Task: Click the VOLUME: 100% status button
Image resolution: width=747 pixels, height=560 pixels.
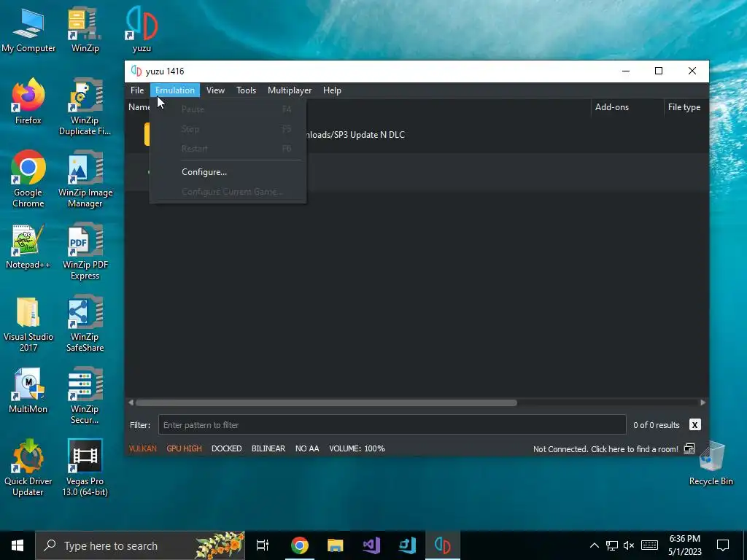Action: pos(357,448)
